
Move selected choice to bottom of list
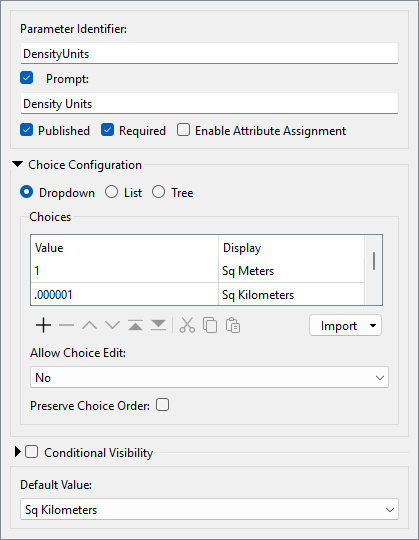[158, 325]
